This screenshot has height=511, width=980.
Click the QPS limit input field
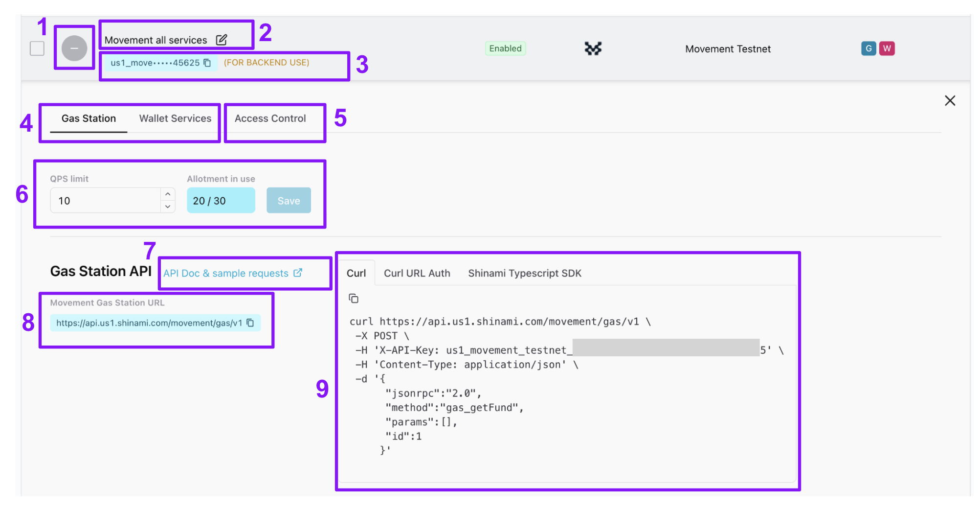pyautogui.click(x=106, y=200)
